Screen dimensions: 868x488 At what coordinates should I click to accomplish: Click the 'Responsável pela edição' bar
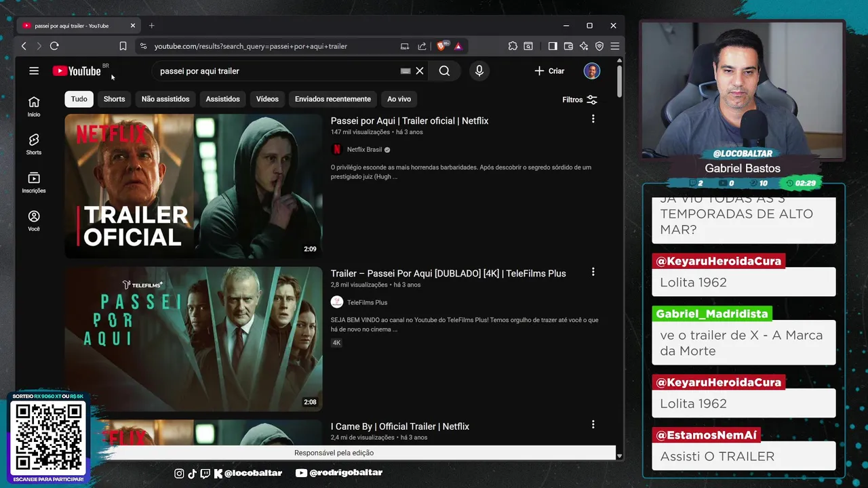pyautogui.click(x=334, y=453)
